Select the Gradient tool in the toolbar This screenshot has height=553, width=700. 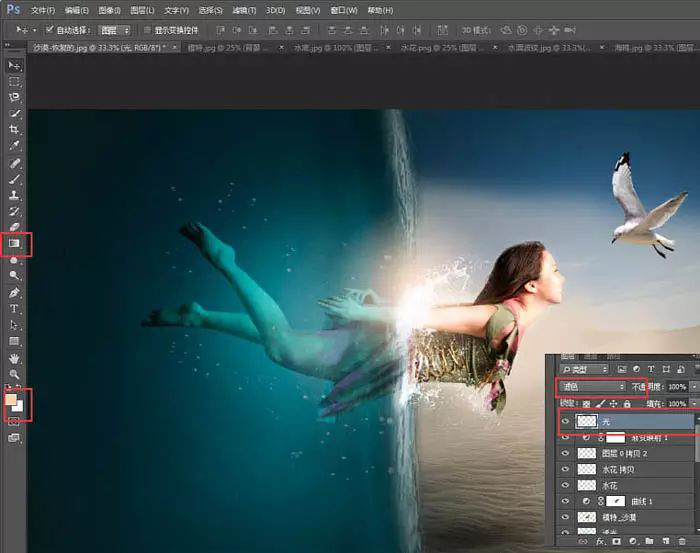[x=15, y=243]
